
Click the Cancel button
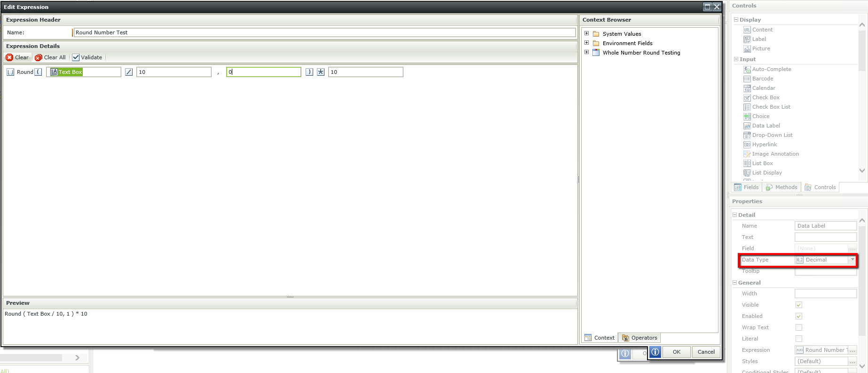click(706, 352)
